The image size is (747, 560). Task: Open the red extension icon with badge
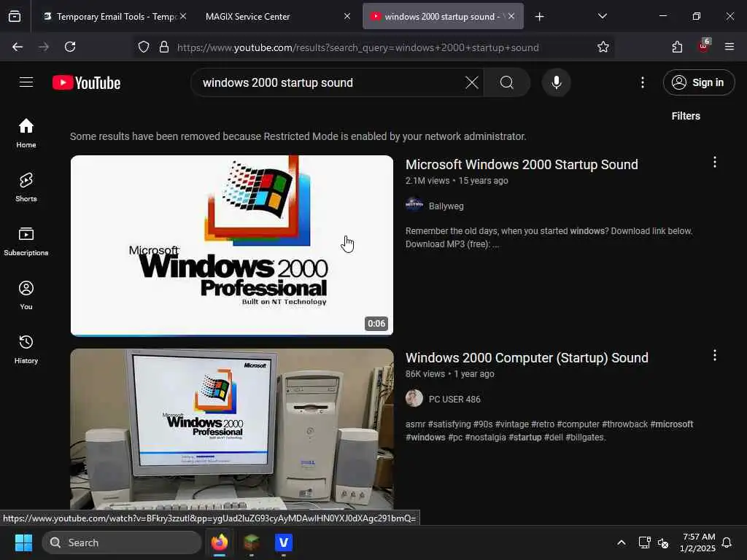click(704, 46)
